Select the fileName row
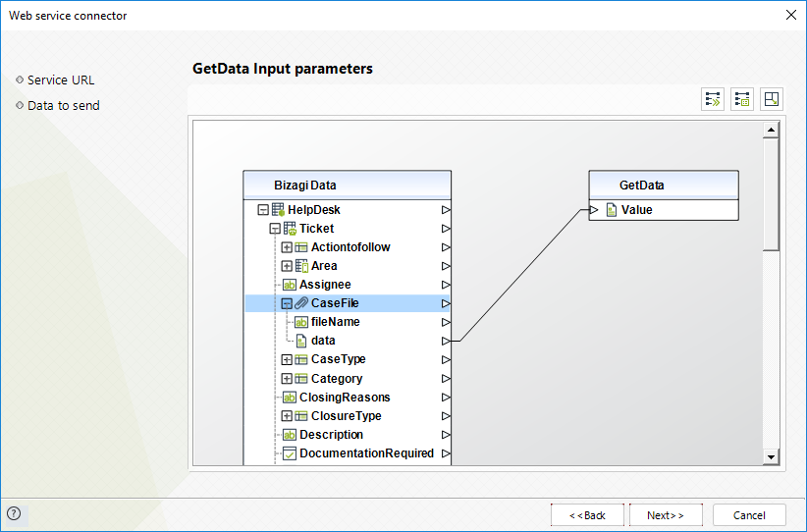Viewport: 807px width, 532px height. (348, 322)
